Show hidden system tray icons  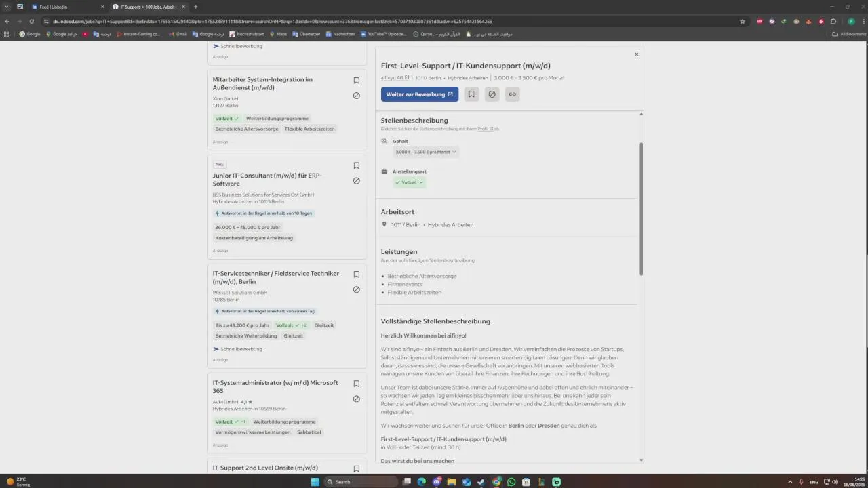790,482
